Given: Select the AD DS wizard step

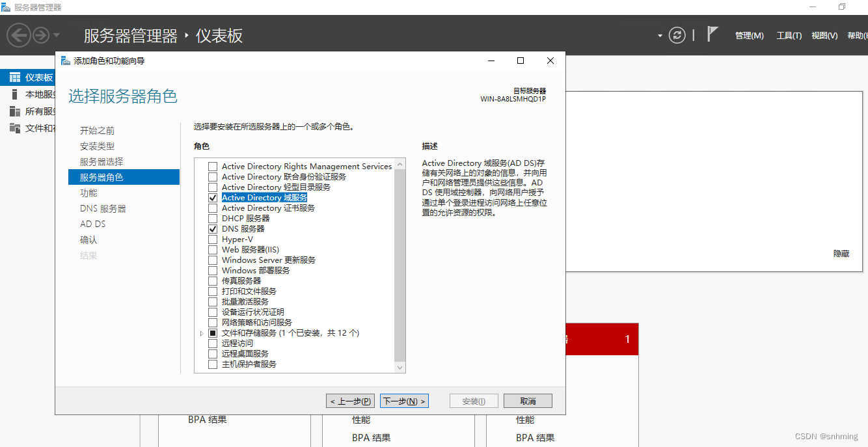Looking at the screenshot, I should tap(92, 224).
